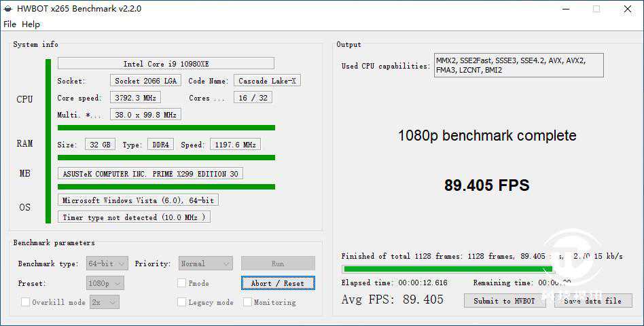Click the Intel Core i9 10980XE field
Viewport: 644px width, 326px height.
click(x=166, y=64)
